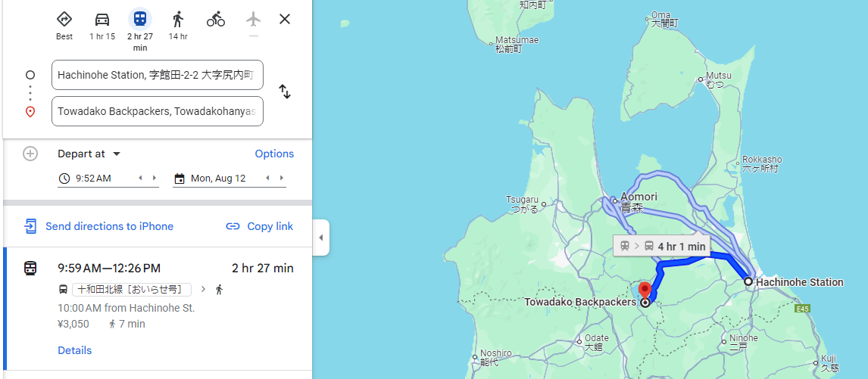Send directions to iPhone
The image size is (868, 379).
[x=98, y=226]
